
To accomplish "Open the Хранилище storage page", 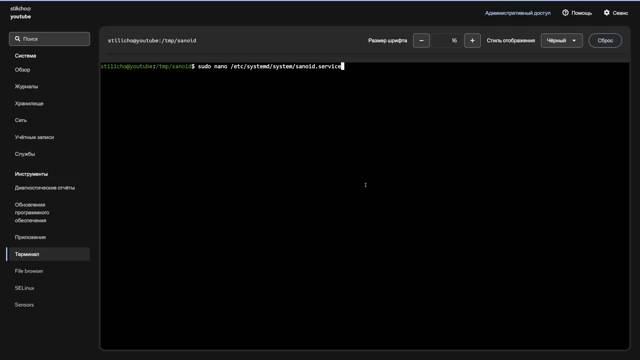I will [x=29, y=104].
